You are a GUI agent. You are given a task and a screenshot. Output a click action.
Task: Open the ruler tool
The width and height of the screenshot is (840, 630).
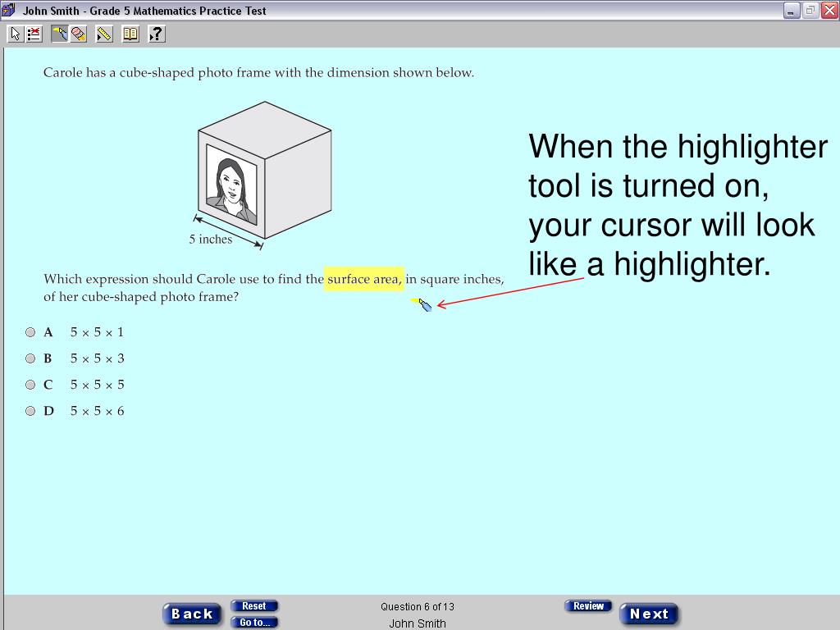pos(104,34)
